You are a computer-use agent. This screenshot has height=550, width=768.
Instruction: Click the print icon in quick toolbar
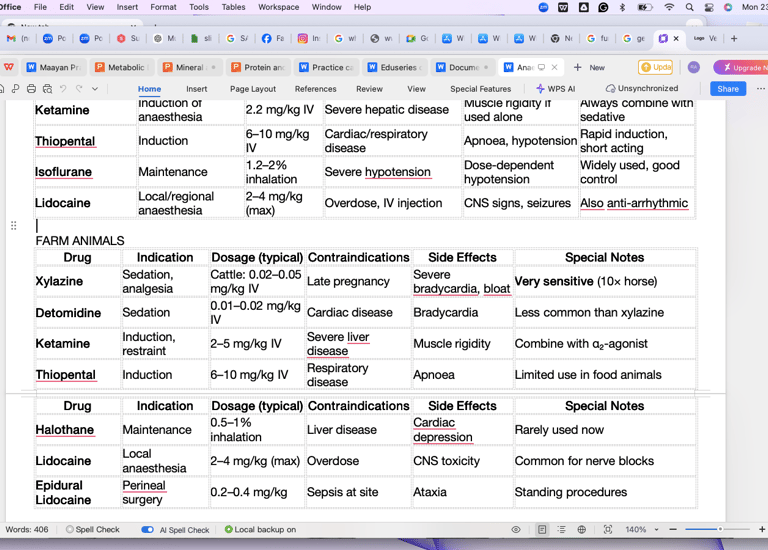tap(31, 89)
